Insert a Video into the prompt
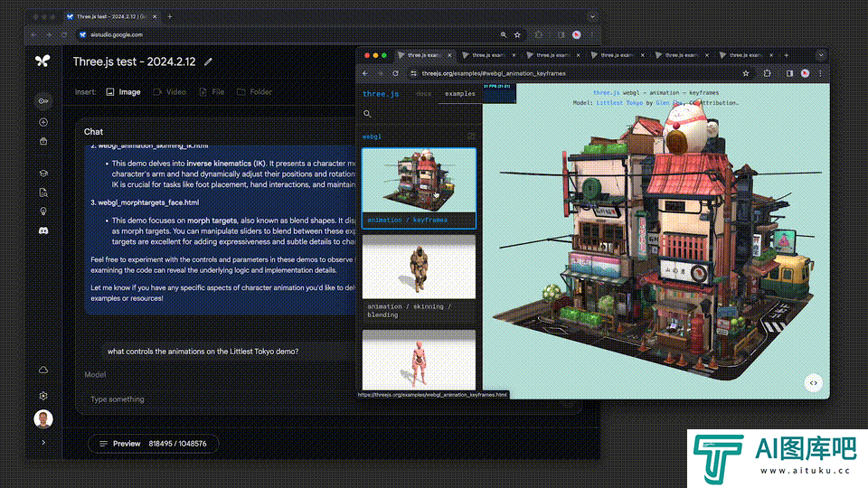The image size is (868, 488). pos(169,92)
